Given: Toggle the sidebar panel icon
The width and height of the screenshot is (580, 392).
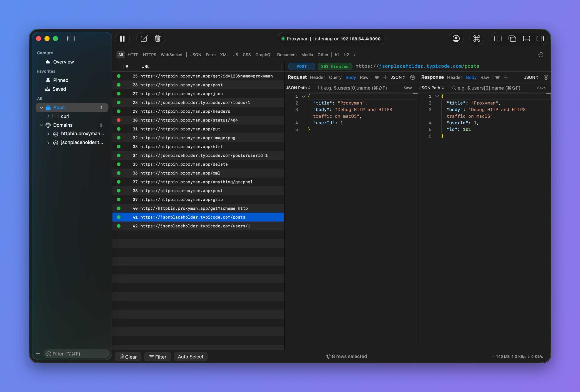Looking at the screenshot, I should (71, 39).
